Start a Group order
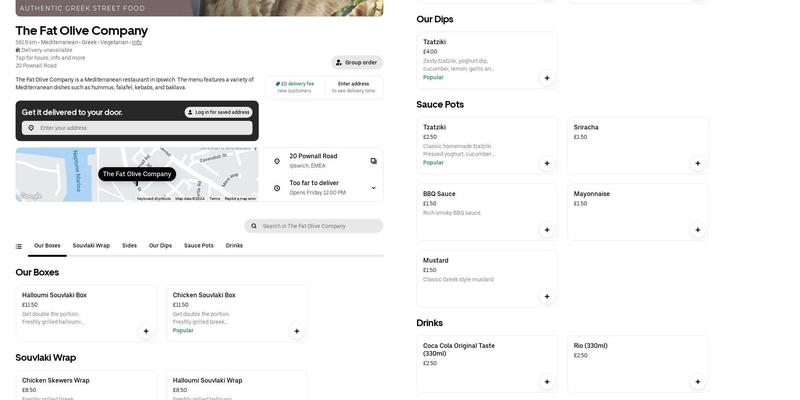This screenshot has width=800, height=400. click(x=357, y=62)
